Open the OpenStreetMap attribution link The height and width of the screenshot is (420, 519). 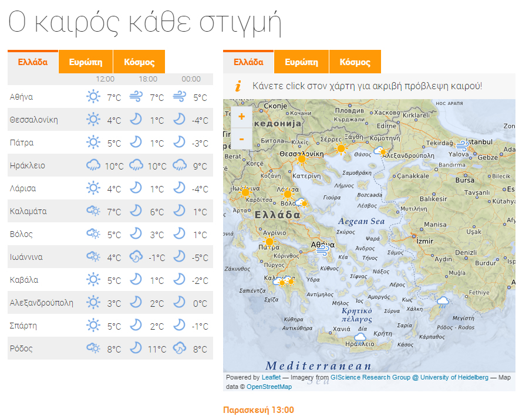269,387
